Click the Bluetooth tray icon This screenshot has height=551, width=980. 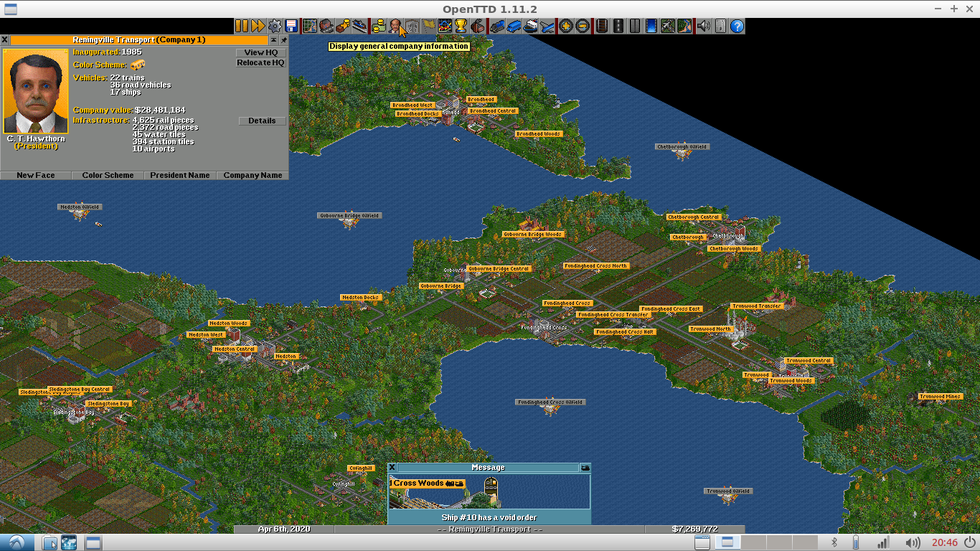coord(834,542)
